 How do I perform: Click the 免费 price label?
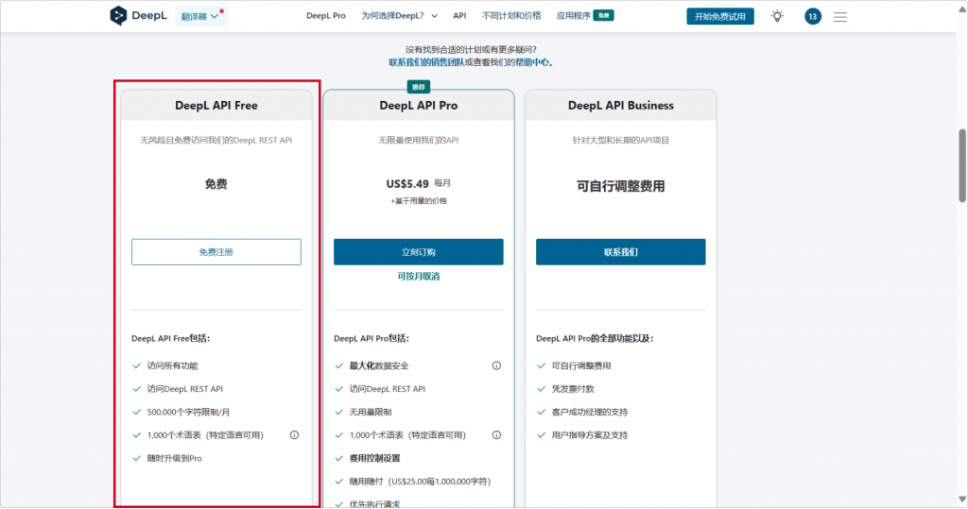click(x=216, y=184)
